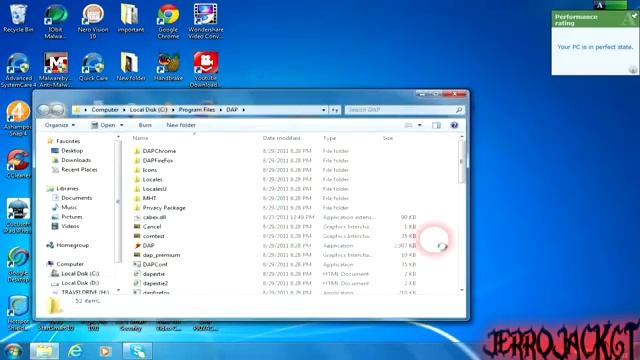
Task: Open the Organize menu
Action: 60,125
